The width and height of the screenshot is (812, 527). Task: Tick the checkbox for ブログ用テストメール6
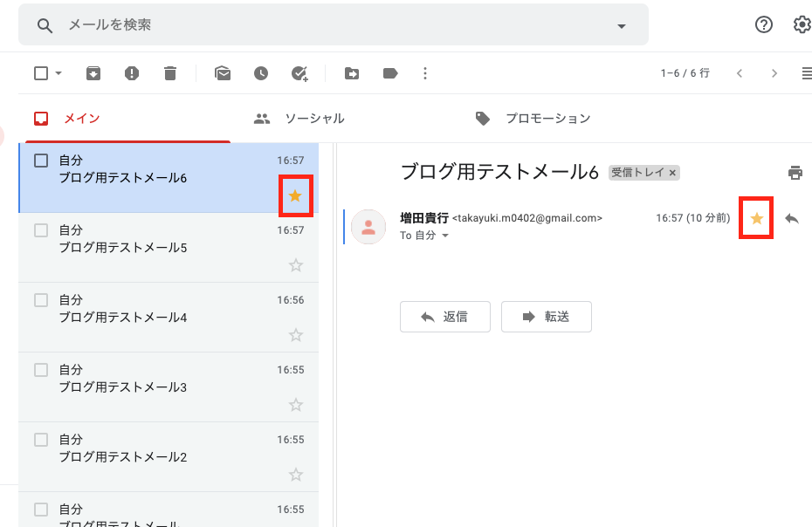(41, 161)
